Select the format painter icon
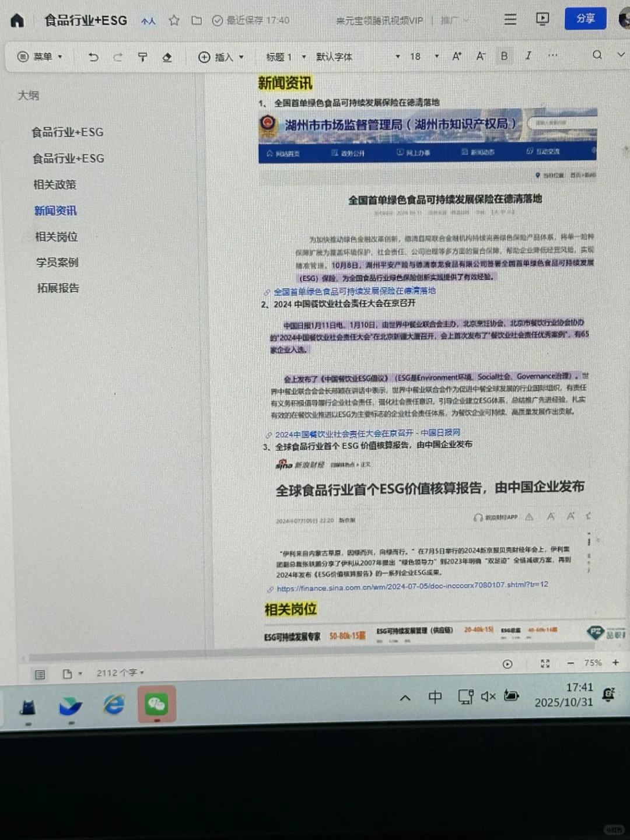This screenshot has width=630, height=840. 143,57
